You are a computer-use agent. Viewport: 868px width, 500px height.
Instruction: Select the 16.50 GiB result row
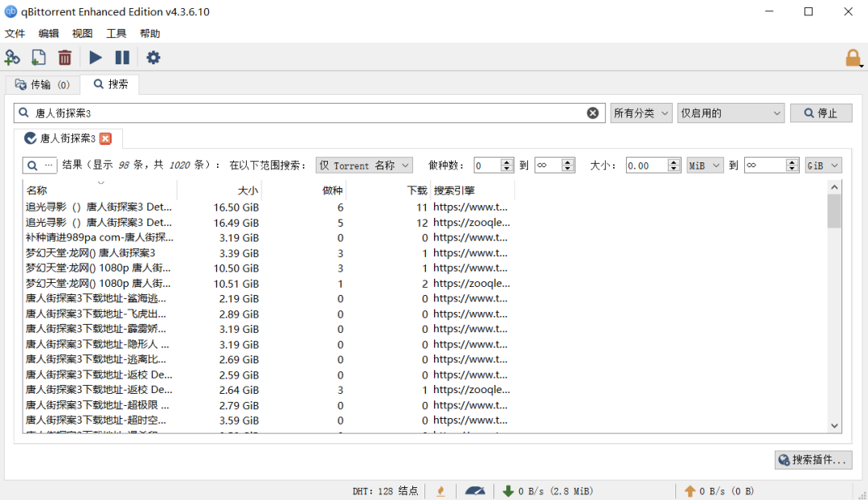tap(268, 207)
